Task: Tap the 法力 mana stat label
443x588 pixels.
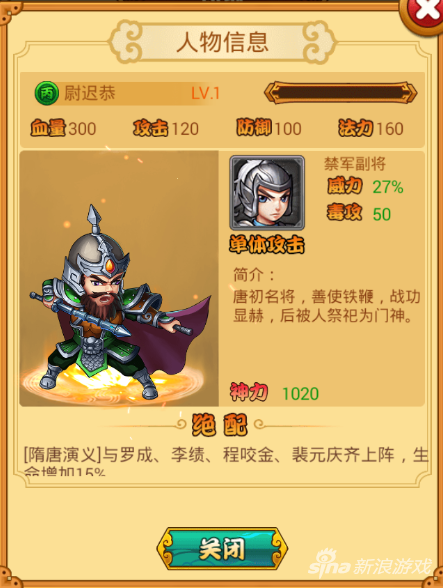Action: click(x=356, y=128)
